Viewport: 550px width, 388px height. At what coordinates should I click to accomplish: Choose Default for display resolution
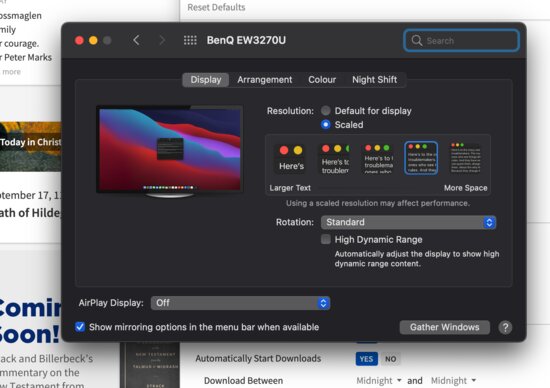point(326,111)
